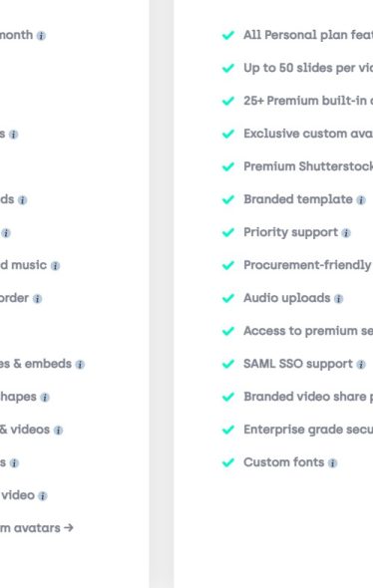Open info icon next to 'video' text

click(x=43, y=496)
